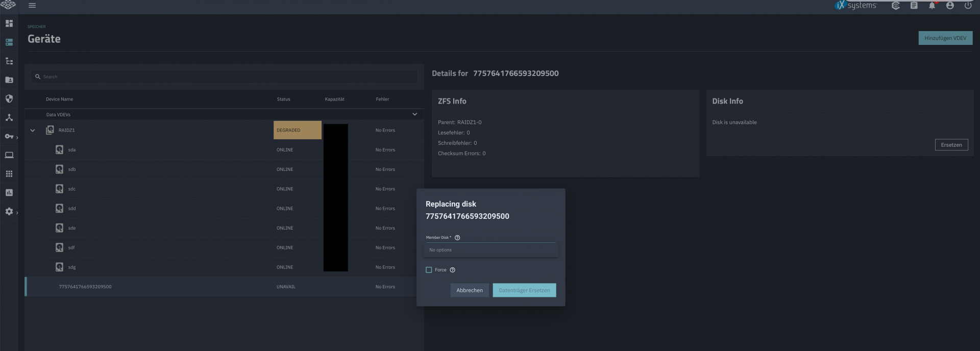Expand Credentials submenu arrow in sidebar
The height and width of the screenshot is (351, 980).
[x=17, y=137]
